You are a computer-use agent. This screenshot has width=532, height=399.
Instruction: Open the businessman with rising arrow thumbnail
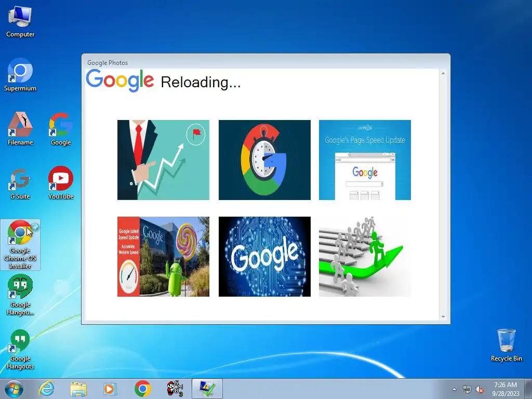click(163, 160)
